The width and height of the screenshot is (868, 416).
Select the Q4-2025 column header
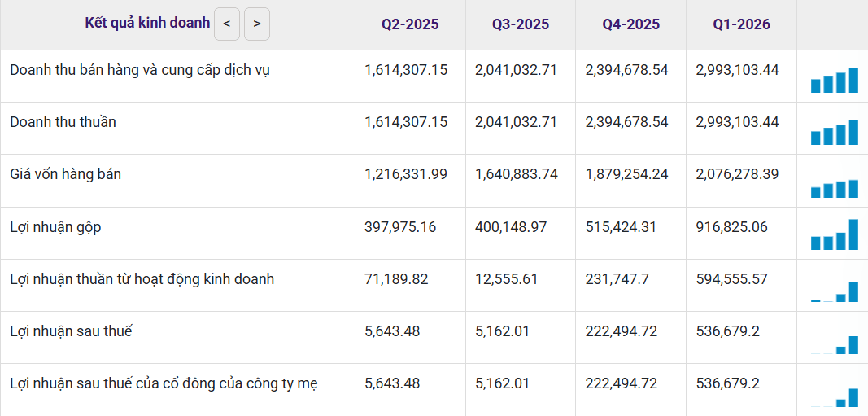(631, 24)
